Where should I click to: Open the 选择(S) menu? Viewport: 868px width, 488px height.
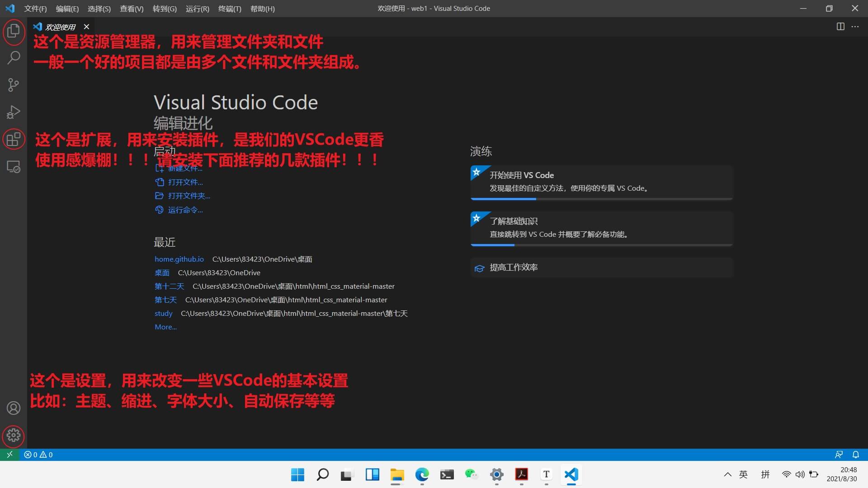click(99, 9)
